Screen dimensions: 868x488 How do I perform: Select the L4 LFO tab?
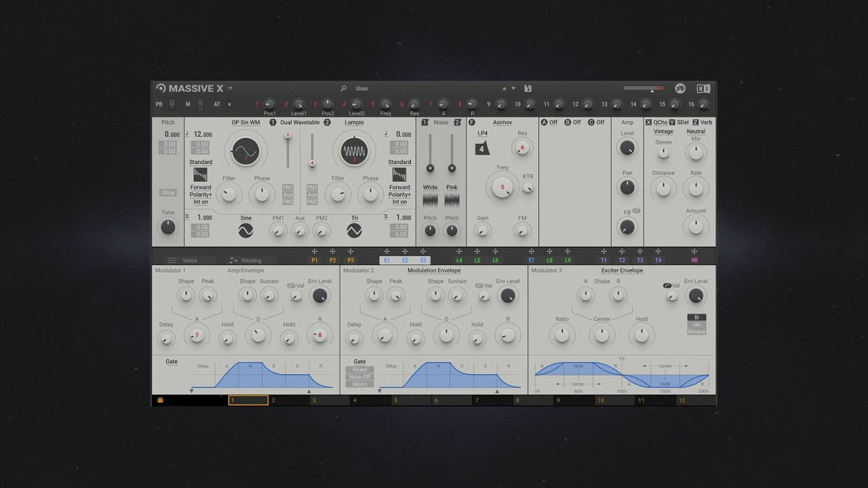[459, 260]
